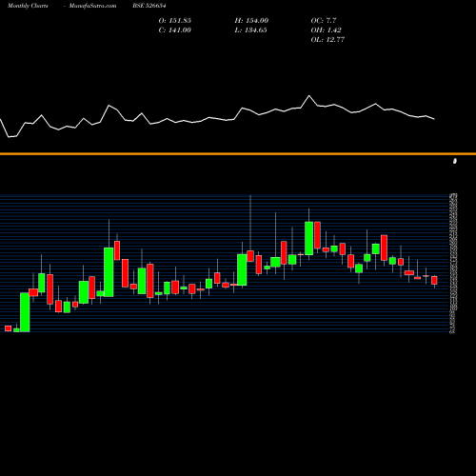Screen dimensions: 476x476
Task: Select the "BSE 526654" symbol text
Action: point(149,6)
